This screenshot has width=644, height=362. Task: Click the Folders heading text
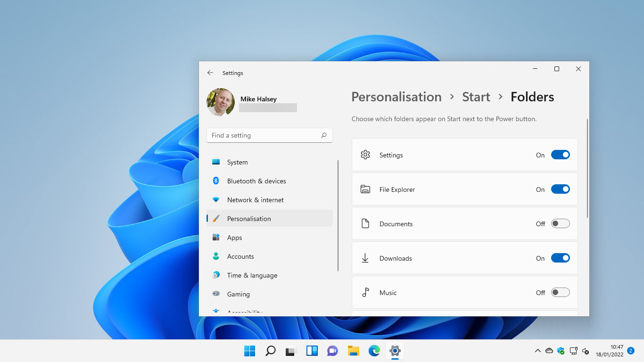(x=532, y=97)
